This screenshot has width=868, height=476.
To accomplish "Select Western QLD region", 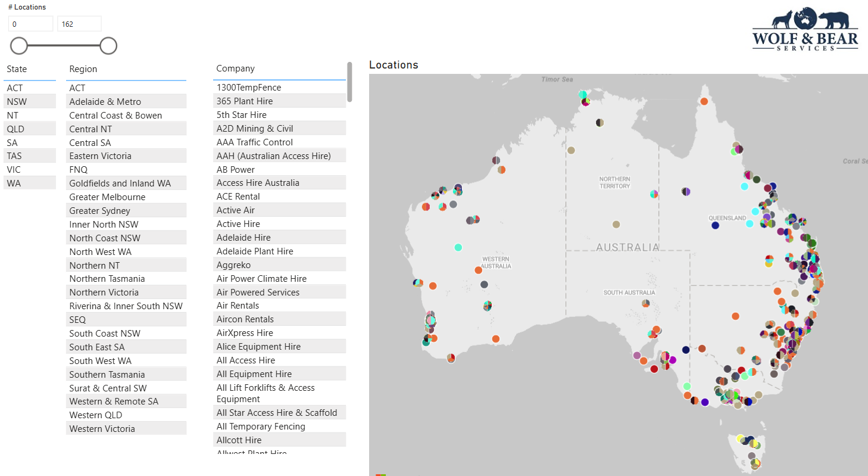I will click(126, 415).
